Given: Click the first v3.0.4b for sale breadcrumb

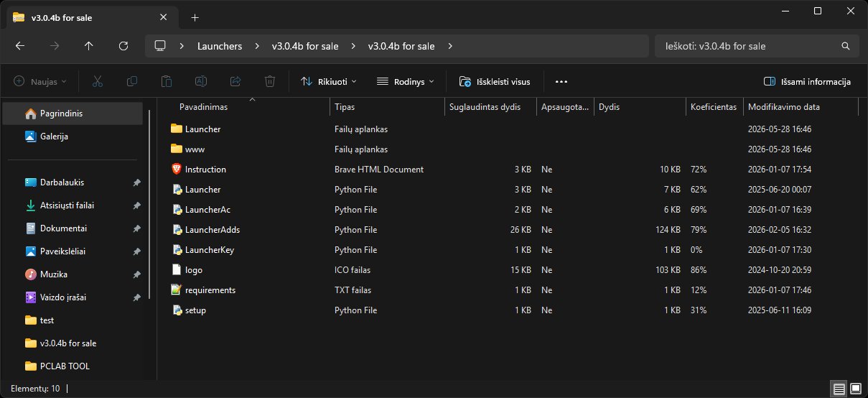Looking at the screenshot, I should (305, 46).
